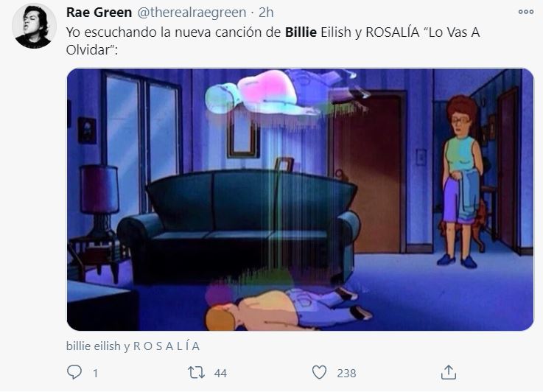Click the like count 238
The height and width of the screenshot is (392, 543).
click(346, 374)
